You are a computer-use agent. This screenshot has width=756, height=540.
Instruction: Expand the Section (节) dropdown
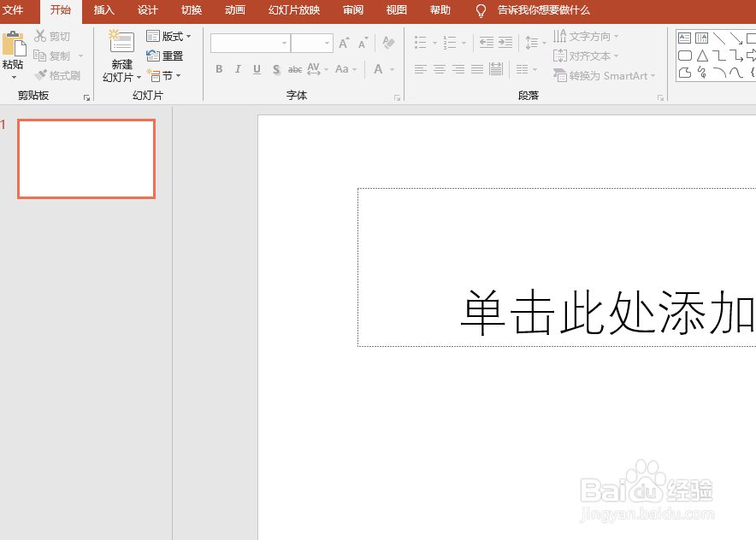(x=164, y=76)
